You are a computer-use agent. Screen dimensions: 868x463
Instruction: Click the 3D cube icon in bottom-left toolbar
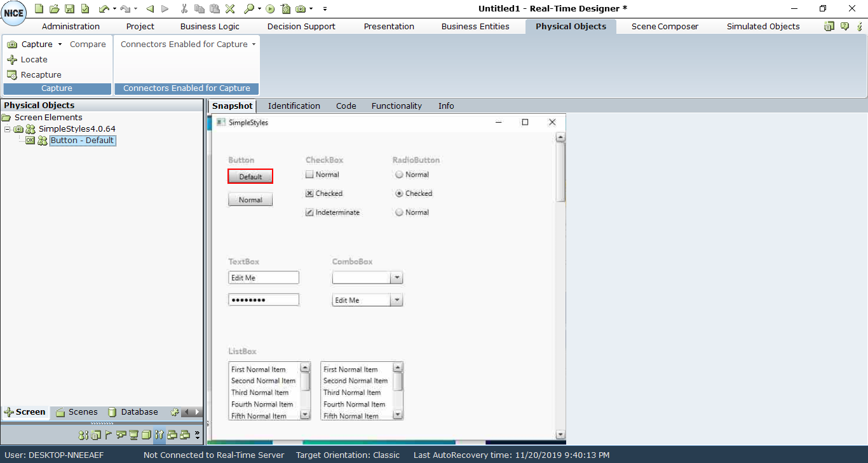tap(146, 435)
